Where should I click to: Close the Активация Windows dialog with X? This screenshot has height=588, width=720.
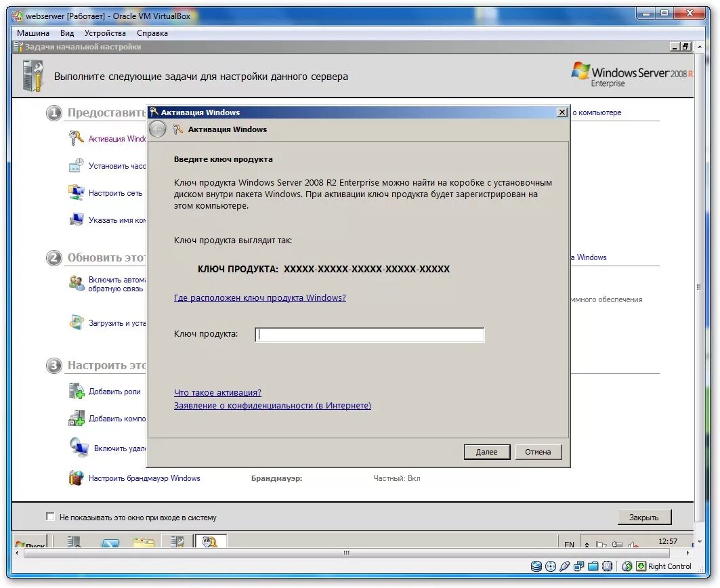click(562, 112)
